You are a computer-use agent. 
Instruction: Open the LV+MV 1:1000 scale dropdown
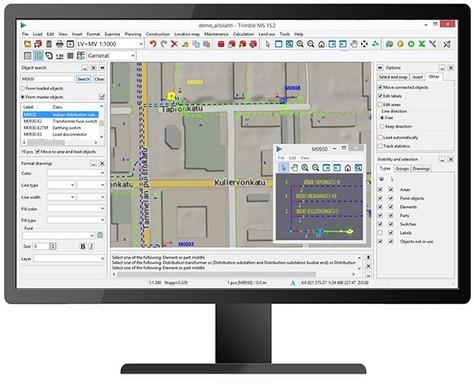(110, 44)
